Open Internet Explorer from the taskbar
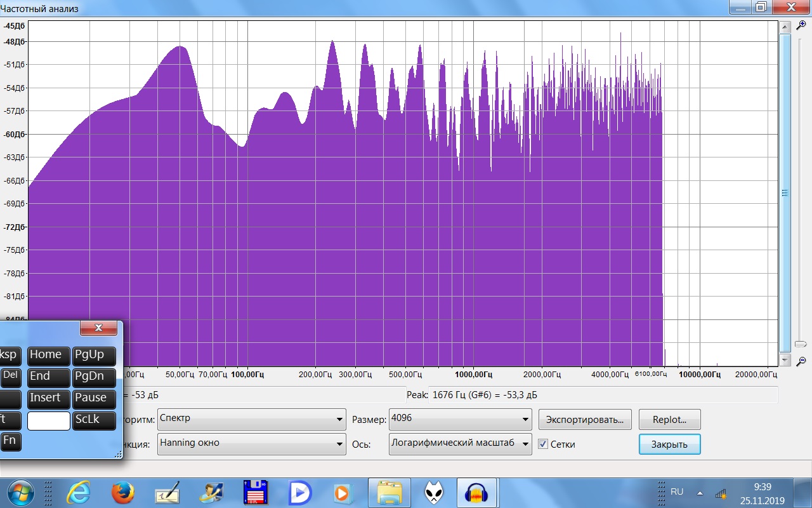The width and height of the screenshot is (812, 508). point(79,493)
